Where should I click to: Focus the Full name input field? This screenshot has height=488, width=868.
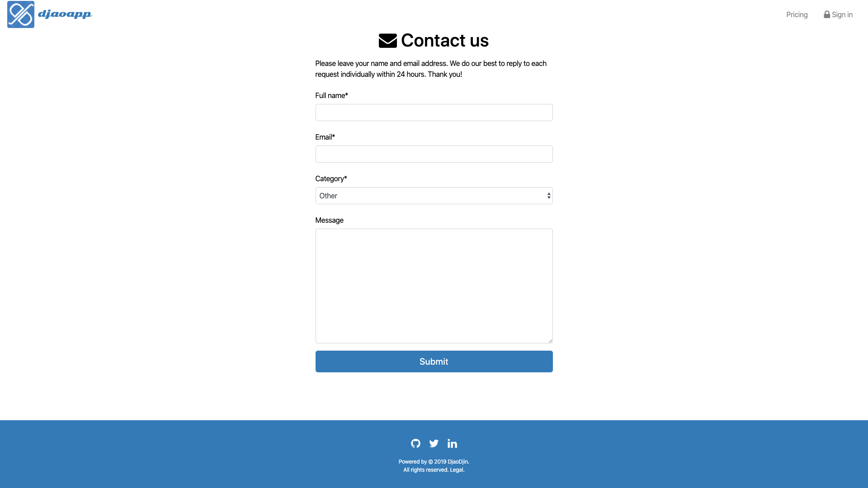[x=434, y=113]
